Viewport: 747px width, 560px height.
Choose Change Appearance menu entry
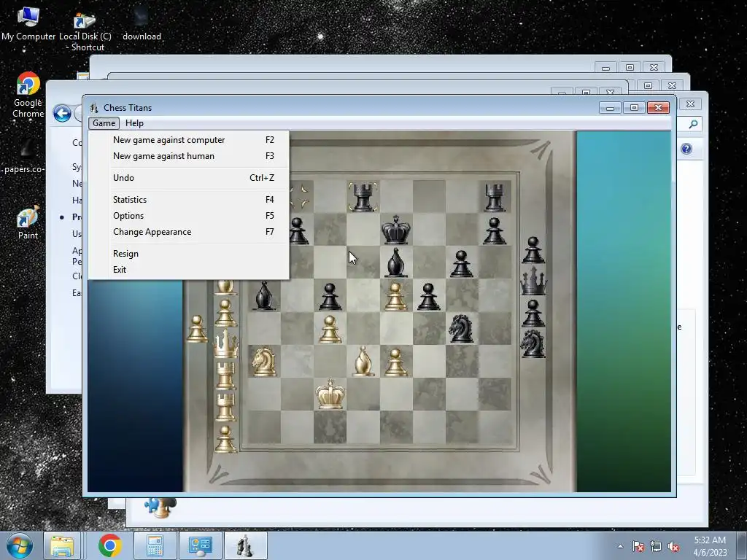189,232
